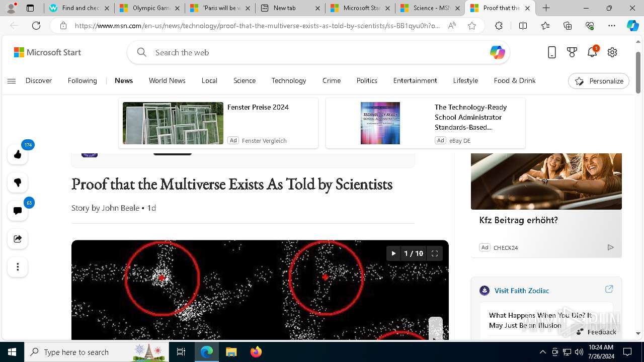Open the Edge Copilot sidebar icon
The image size is (644, 362).
coord(633,26)
